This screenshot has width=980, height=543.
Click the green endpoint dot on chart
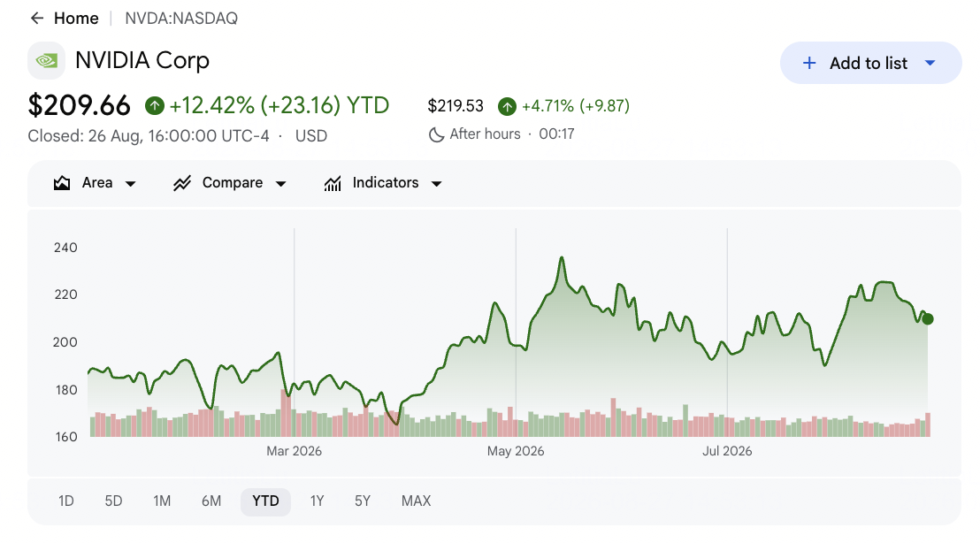pos(928,319)
